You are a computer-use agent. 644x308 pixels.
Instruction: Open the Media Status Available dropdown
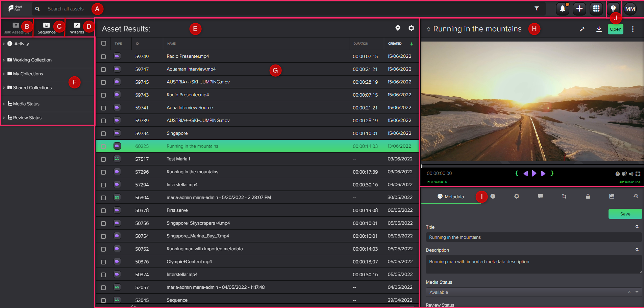click(637, 292)
